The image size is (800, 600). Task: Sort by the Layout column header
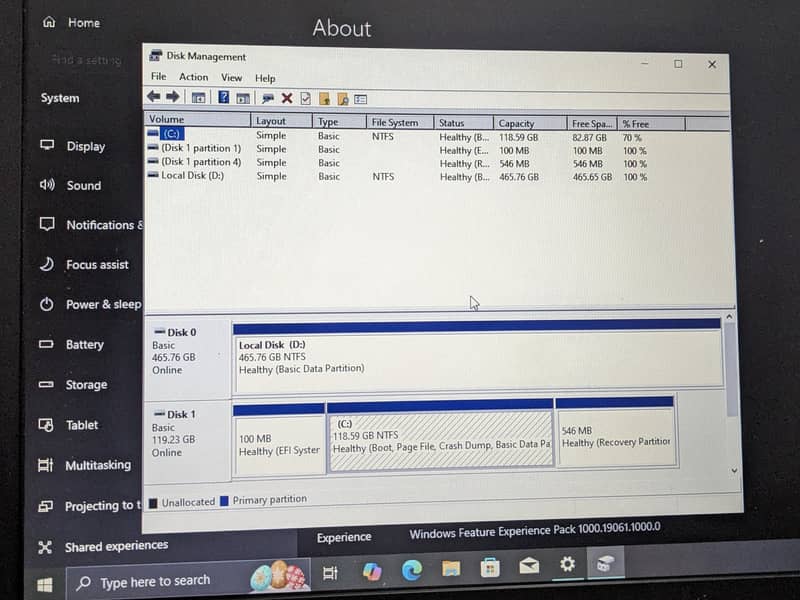coord(282,121)
